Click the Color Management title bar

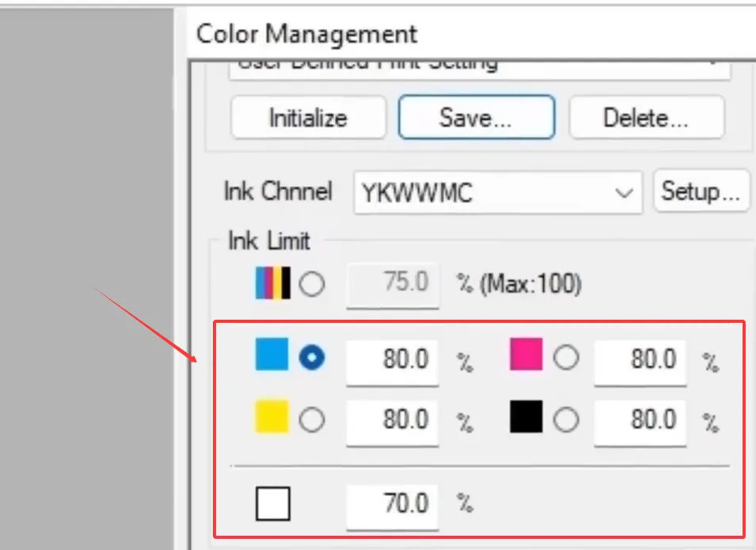tap(306, 34)
